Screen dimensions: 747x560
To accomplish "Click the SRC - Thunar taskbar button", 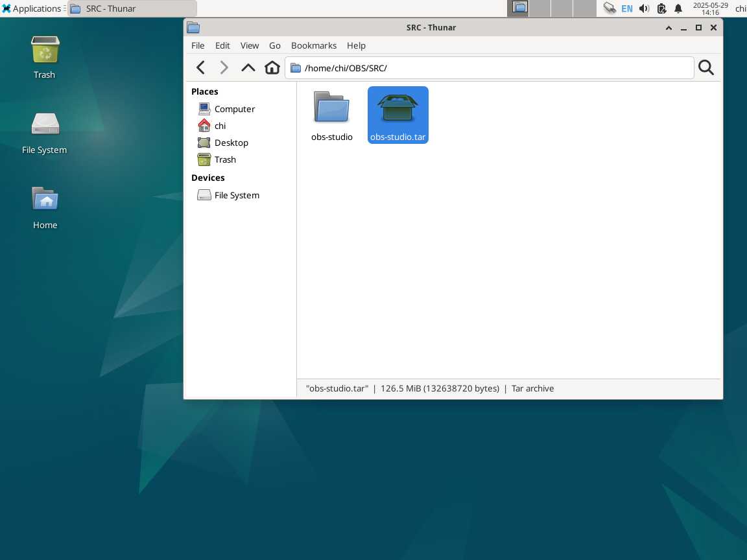I will (x=132, y=8).
